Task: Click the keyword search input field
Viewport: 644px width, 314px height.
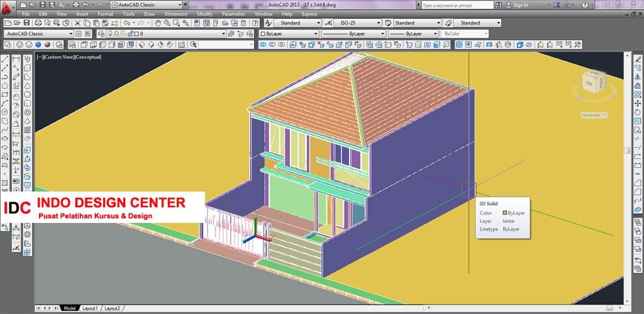Action: pos(457,5)
